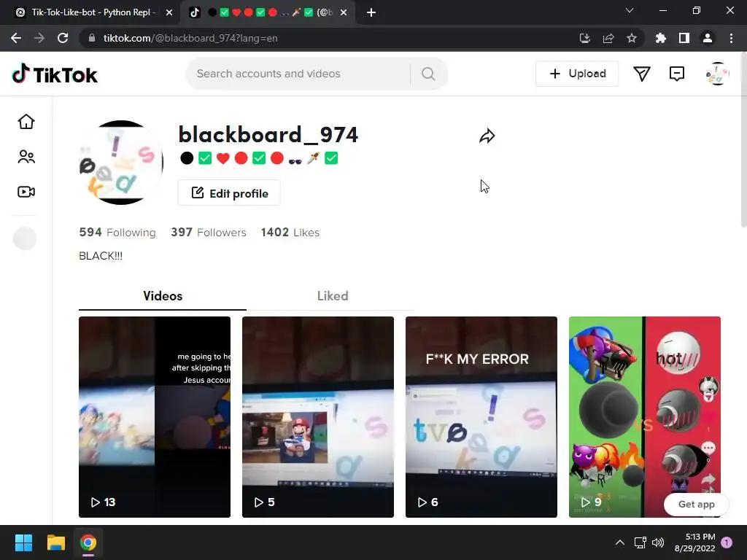This screenshot has width=747, height=560.
Task: Click the large blackboard_974 profile picture
Action: (121, 163)
